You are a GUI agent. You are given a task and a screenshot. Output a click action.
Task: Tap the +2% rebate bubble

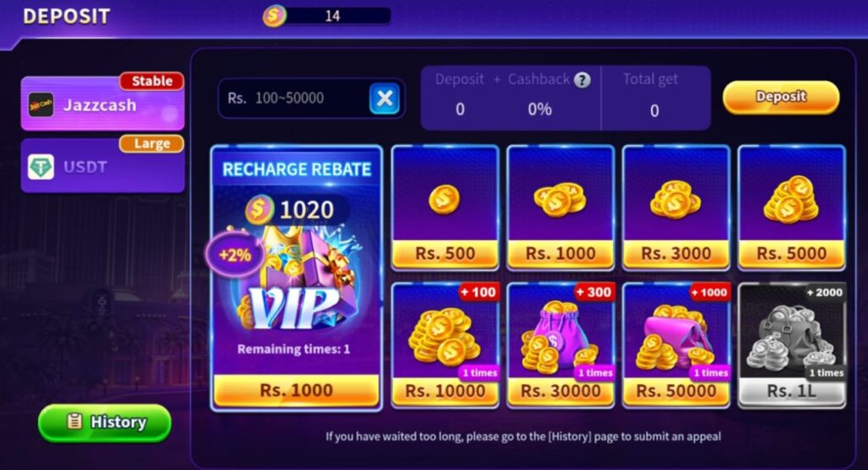pos(235,255)
